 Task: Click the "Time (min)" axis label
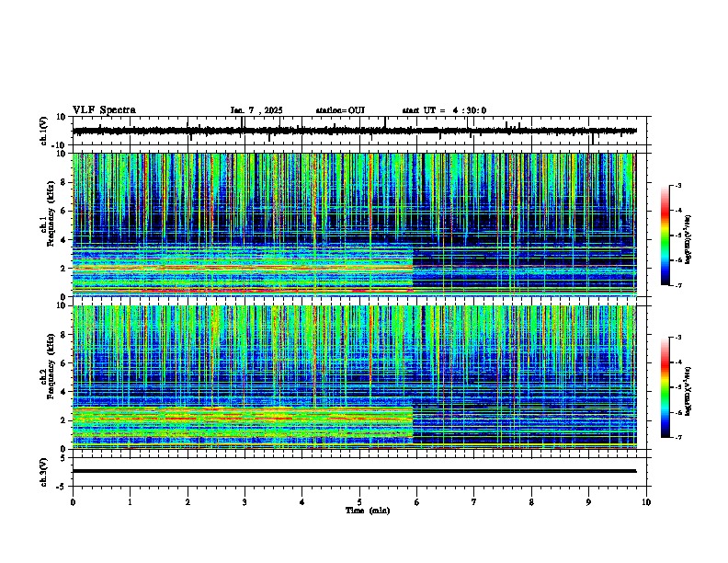tap(368, 511)
